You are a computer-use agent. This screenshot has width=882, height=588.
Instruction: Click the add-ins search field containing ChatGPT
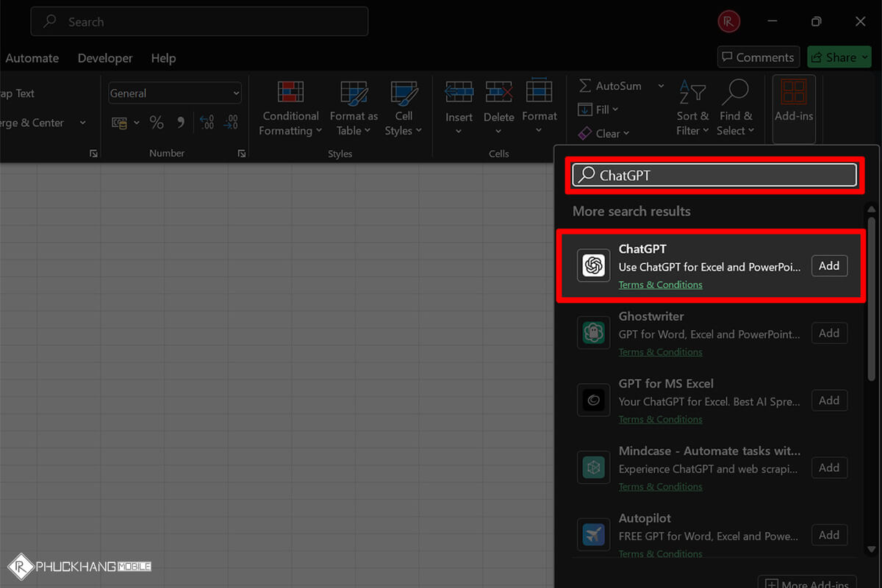tap(714, 175)
